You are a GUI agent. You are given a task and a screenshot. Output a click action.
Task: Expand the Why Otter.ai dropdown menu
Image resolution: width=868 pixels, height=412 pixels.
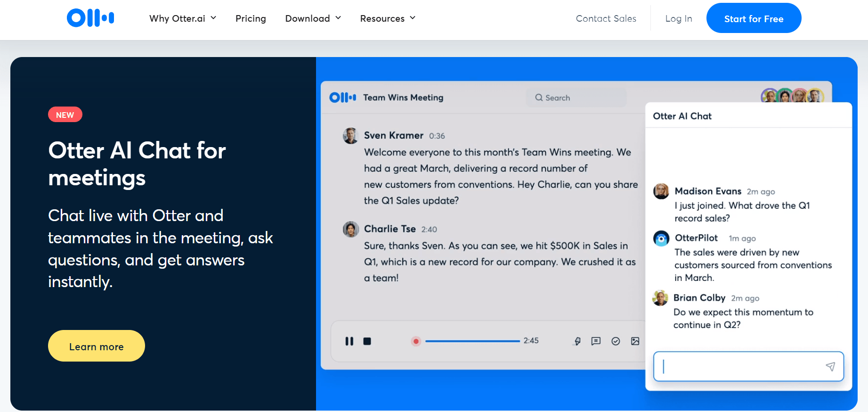[x=183, y=18]
